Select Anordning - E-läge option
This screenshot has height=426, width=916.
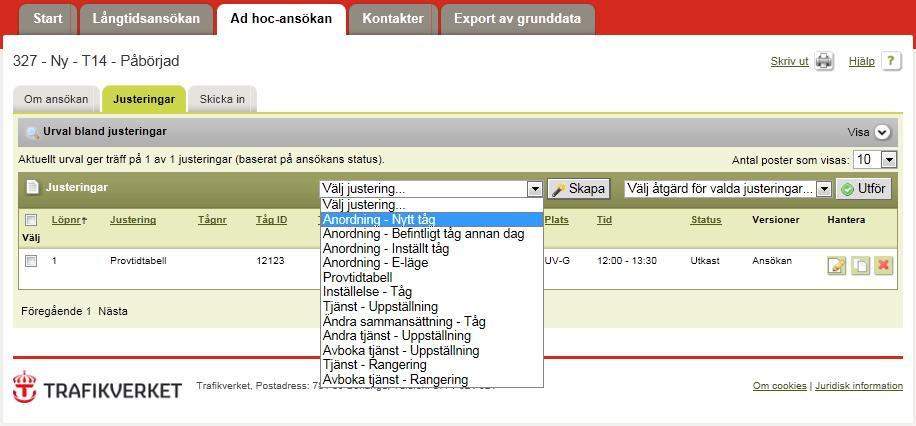click(x=432, y=263)
